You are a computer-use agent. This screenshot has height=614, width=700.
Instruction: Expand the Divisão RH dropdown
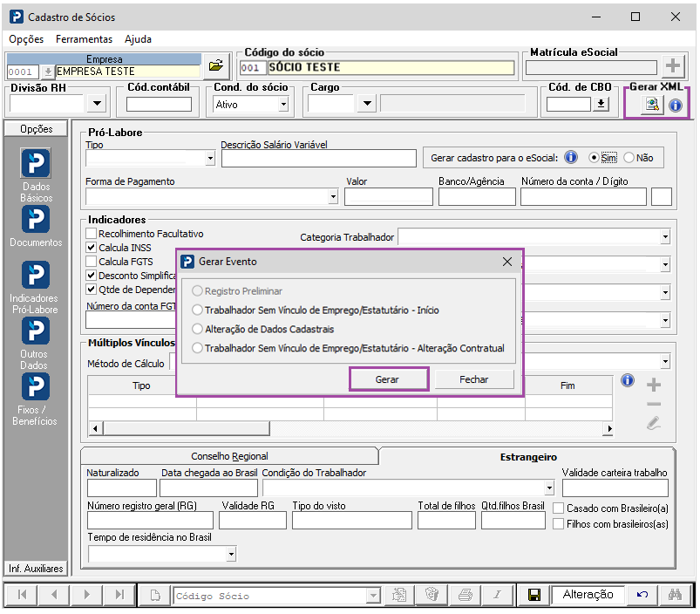point(97,104)
